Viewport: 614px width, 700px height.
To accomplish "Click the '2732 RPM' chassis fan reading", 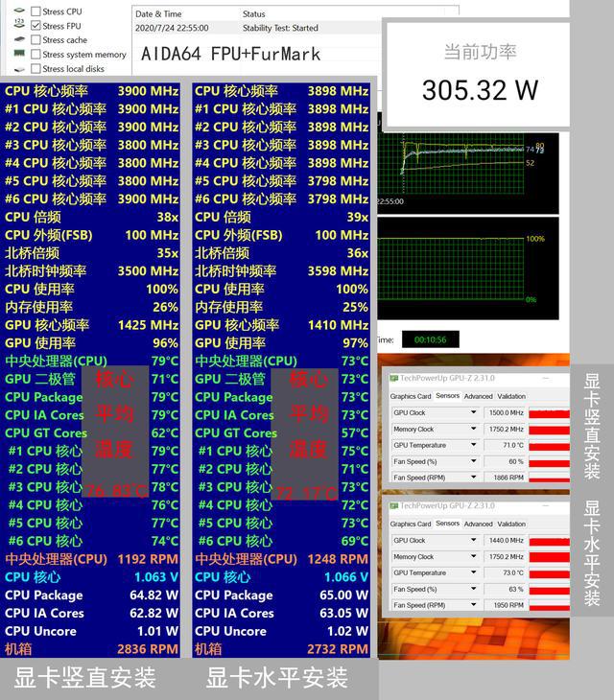I will coord(338,649).
